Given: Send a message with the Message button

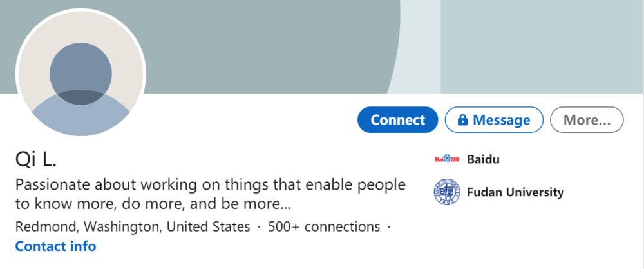Looking at the screenshot, I should click(x=494, y=120).
